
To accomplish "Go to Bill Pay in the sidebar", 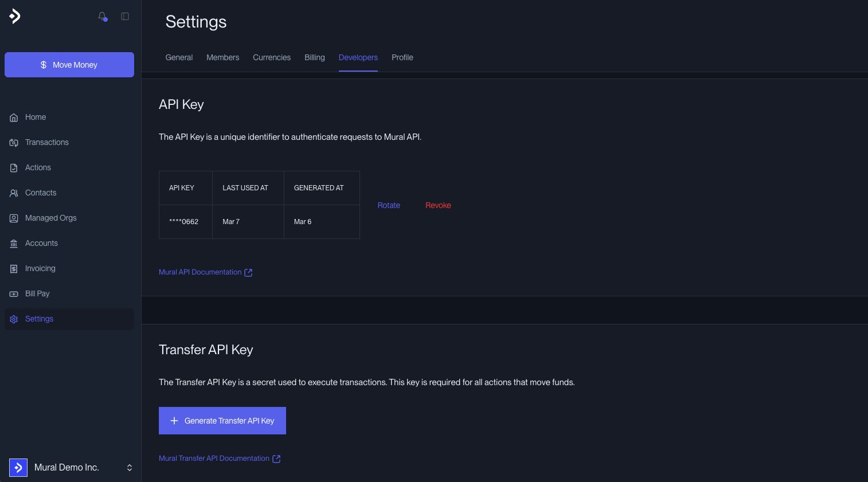I will (37, 293).
